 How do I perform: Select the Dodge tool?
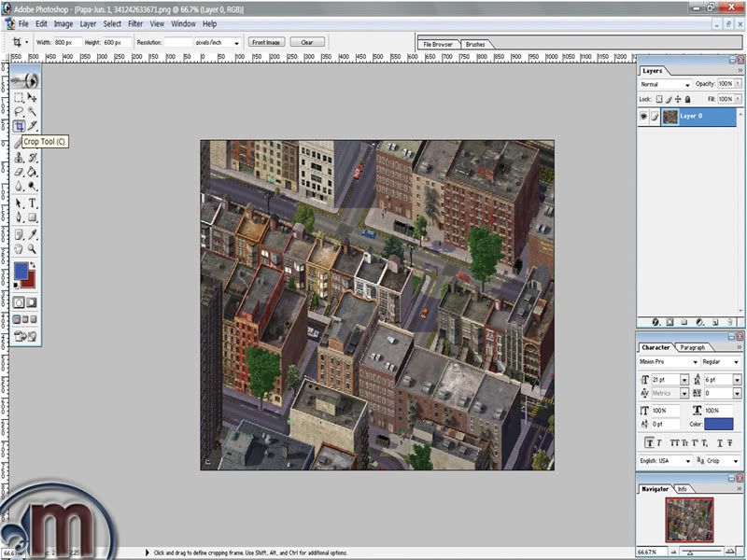pyautogui.click(x=32, y=186)
